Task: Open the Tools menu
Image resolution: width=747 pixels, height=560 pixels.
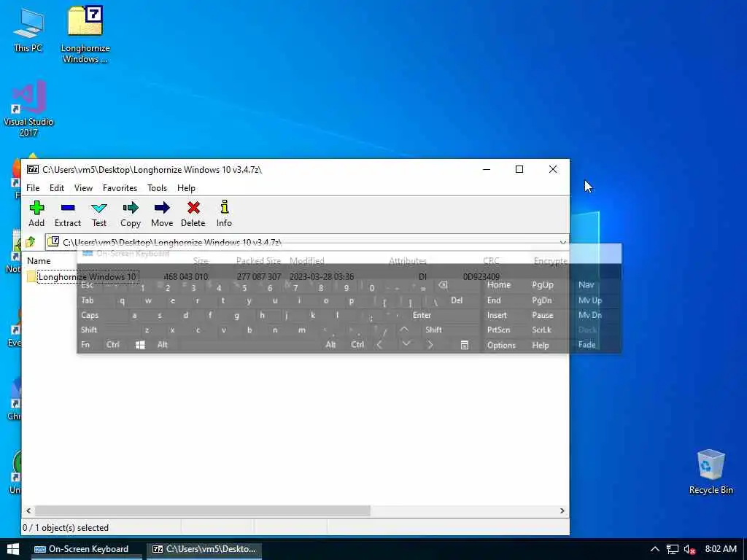Action: (158, 188)
